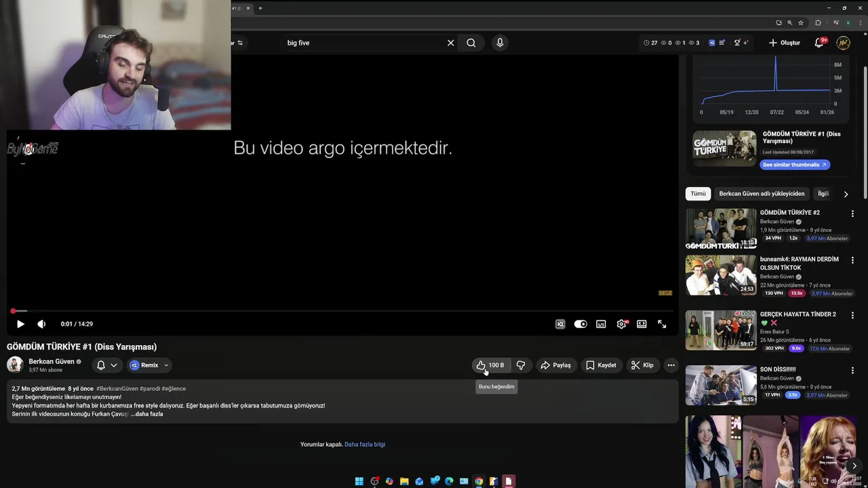Open OBS Studio from the taskbar
Viewport: 868px width, 488px height.
374,481
